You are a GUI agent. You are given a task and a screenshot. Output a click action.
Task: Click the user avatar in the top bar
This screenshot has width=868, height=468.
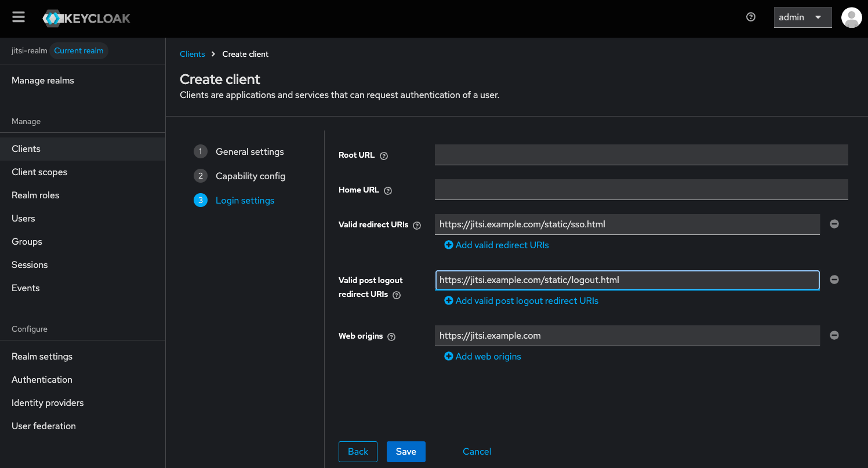(851, 17)
